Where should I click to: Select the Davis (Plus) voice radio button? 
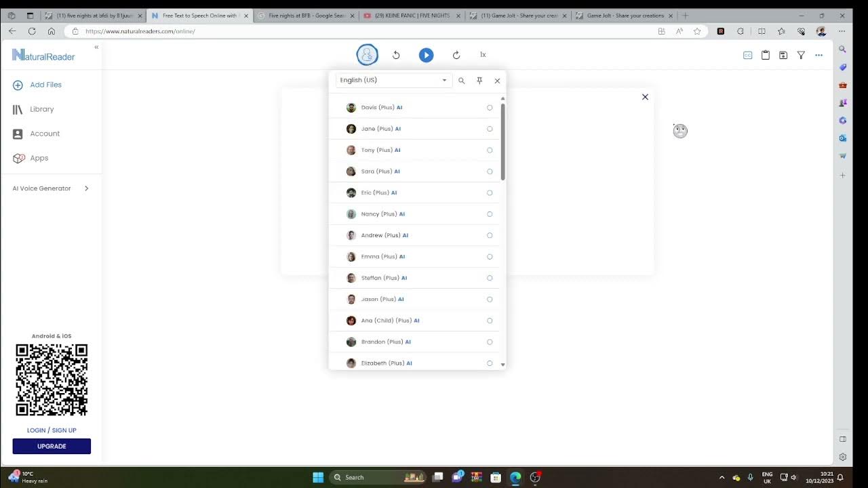click(x=490, y=108)
